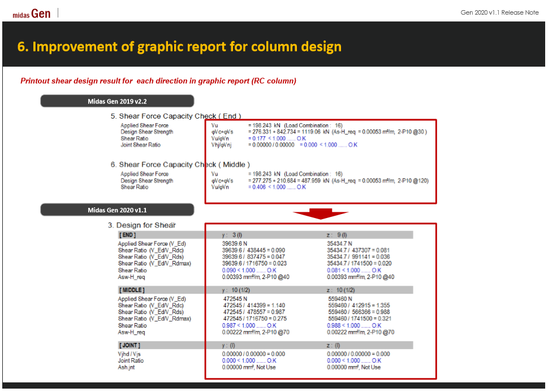Click the 'Midas Gen 2019 v2.2' label

point(117,101)
